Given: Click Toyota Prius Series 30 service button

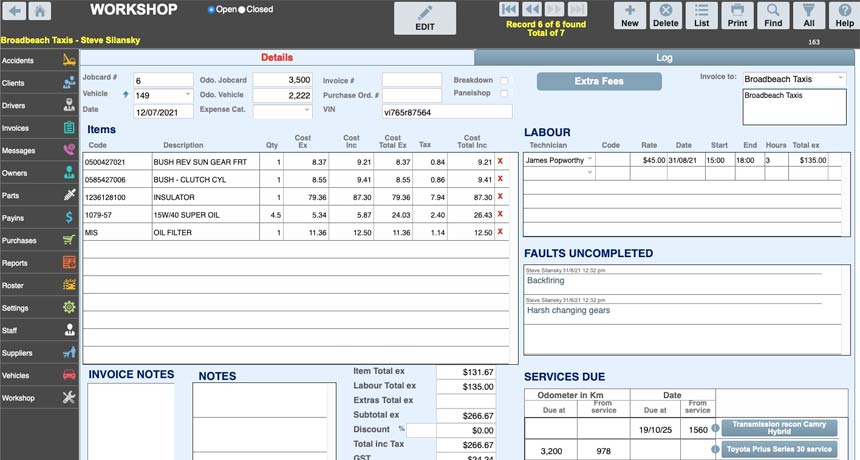Looking at the screenshot, I should tap(778, 450).
